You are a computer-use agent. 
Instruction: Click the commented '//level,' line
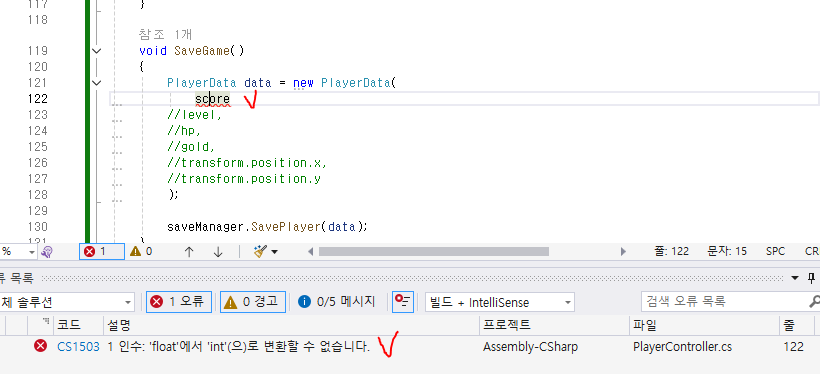[x=195, y=115]
